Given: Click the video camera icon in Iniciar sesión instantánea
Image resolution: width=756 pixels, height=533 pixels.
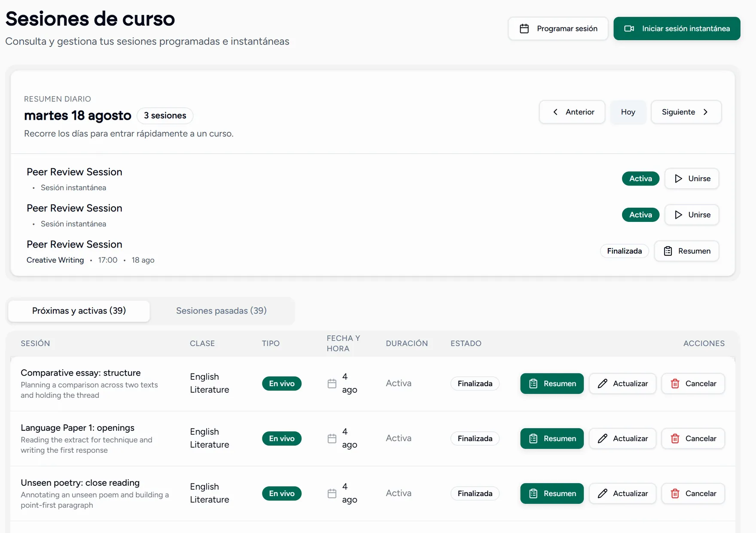Looking at the screenshot, I should coord(629,29).
